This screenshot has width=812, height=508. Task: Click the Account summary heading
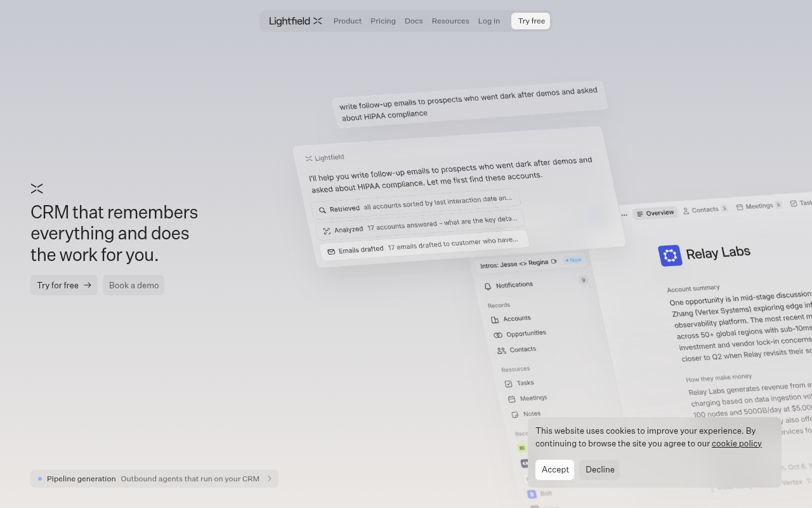pos(693,288)
